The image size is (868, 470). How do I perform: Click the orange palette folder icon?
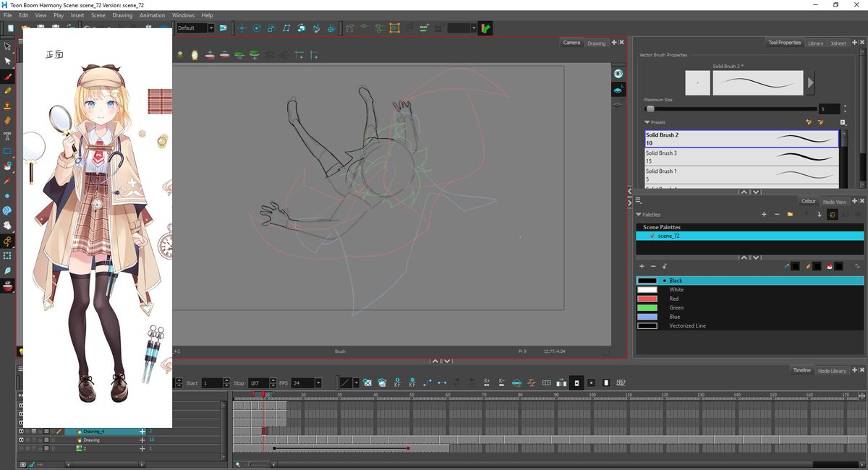click(x=790, y=214)
